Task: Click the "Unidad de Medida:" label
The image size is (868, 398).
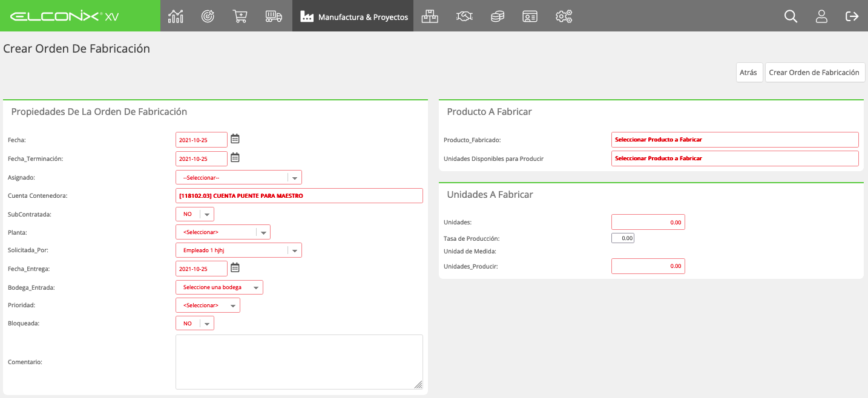Action: point(470,251)
